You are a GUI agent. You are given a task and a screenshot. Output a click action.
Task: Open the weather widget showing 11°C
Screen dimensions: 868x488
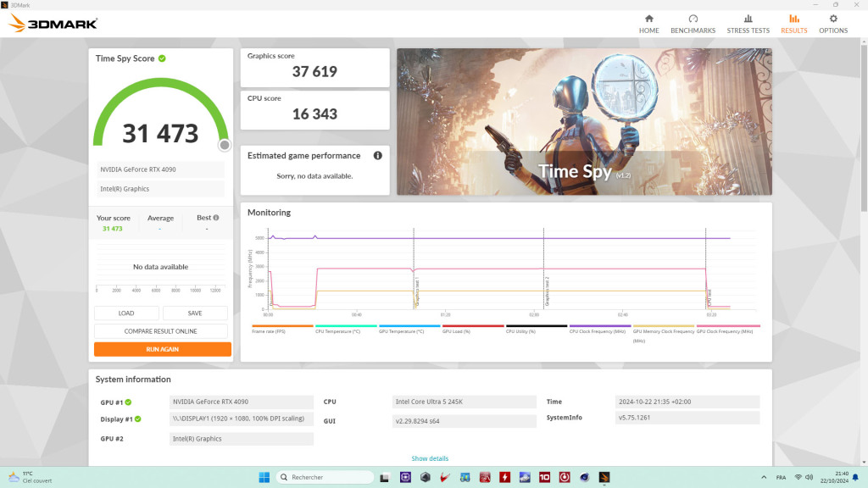pyautogui.click(x=31, y=477)
